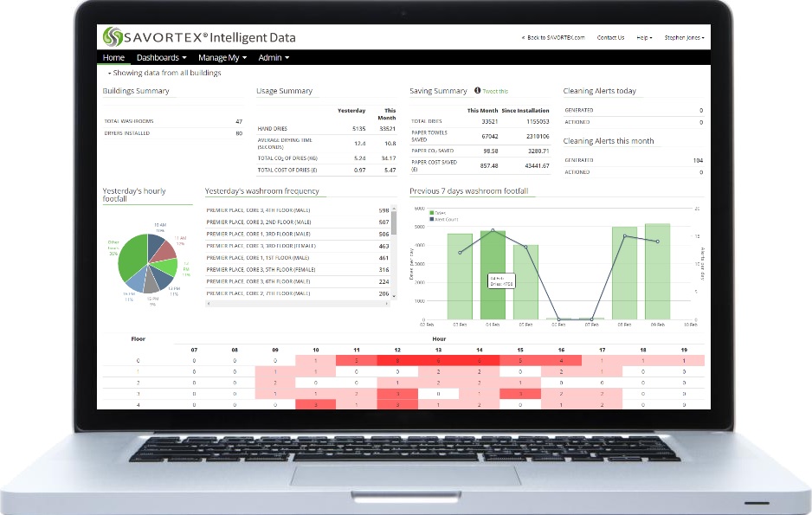812x515 pixels.
Task: Open the Contact Us link
Action: [x=610, y=37]
